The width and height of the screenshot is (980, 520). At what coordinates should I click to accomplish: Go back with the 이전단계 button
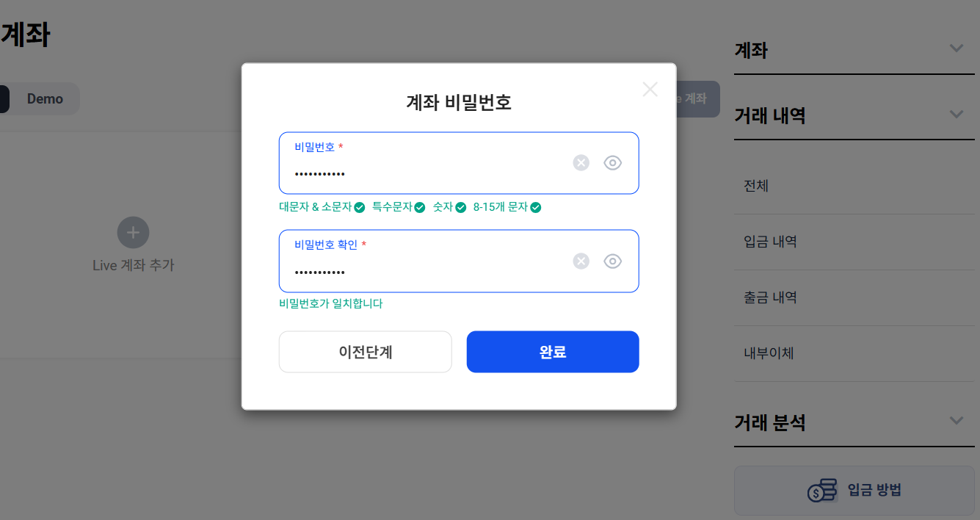(366, 352)
